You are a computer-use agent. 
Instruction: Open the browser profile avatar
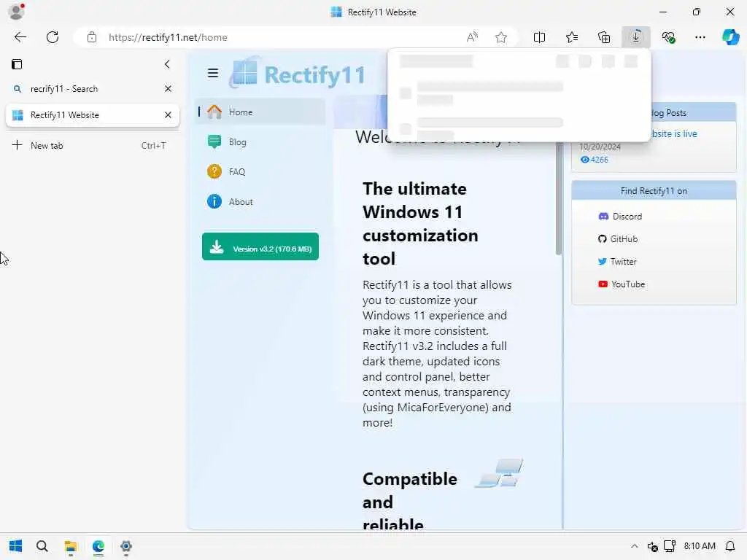click(16, 12)
